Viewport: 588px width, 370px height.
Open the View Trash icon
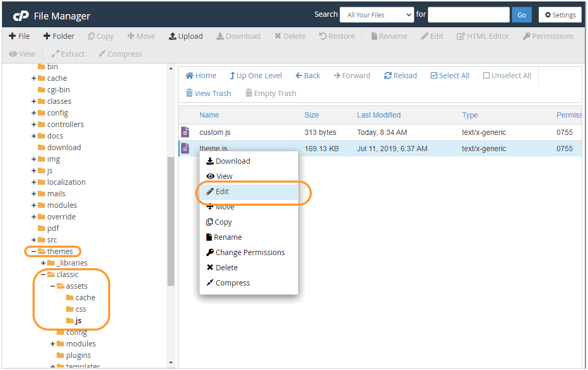pos(208,93)
